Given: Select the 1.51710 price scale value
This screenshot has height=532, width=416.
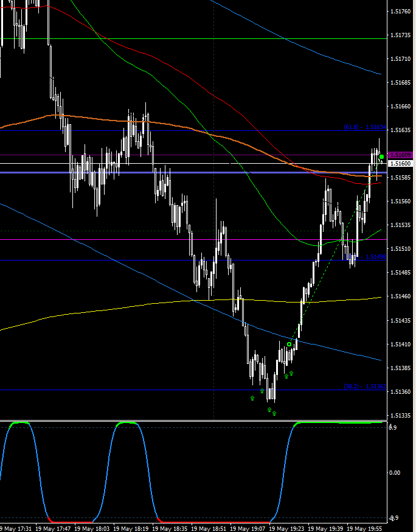Looking at the screenshot, I should pos(400,59).
